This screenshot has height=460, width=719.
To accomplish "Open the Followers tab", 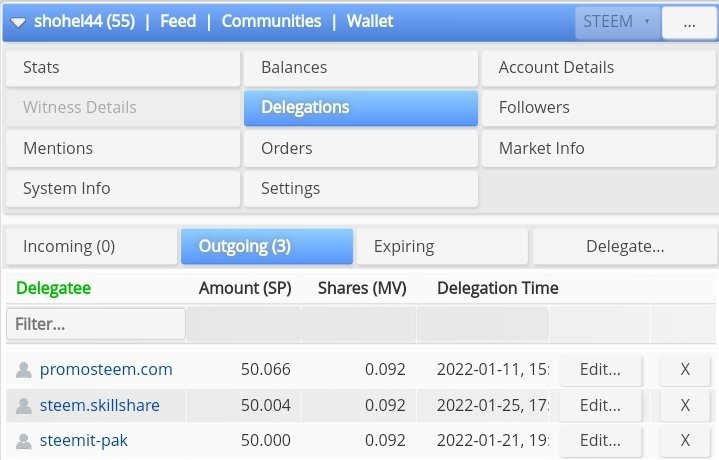I will click(598, 108).
